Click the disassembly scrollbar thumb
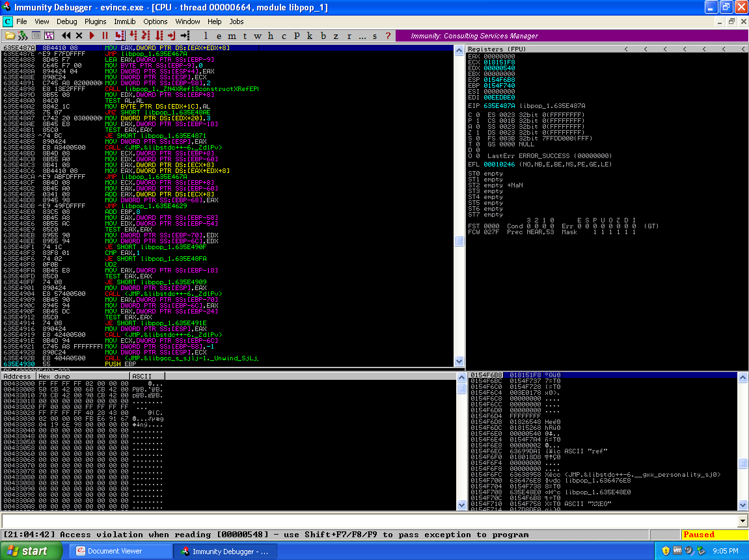This screenshot has height=560, width=749. pos(459,241)
